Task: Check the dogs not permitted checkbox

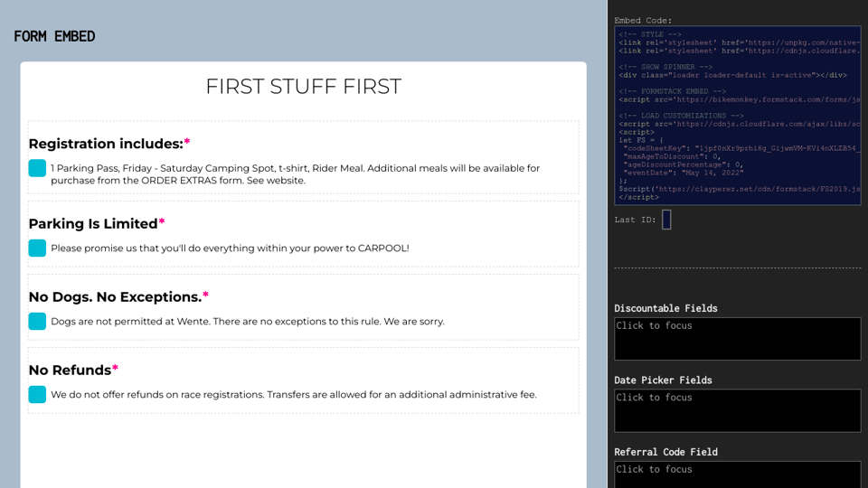Action: click(37, 321)
